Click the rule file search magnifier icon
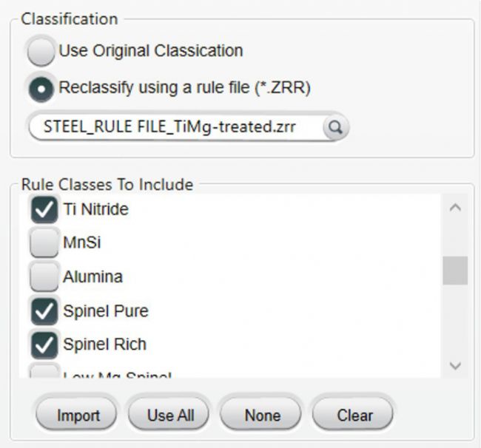 click(336, 127)
